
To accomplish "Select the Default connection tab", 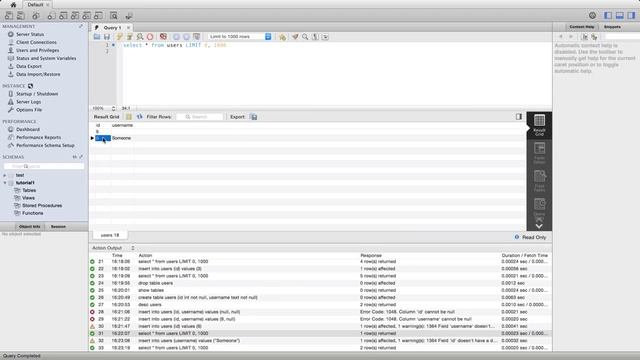I will [x=36, y=4].
